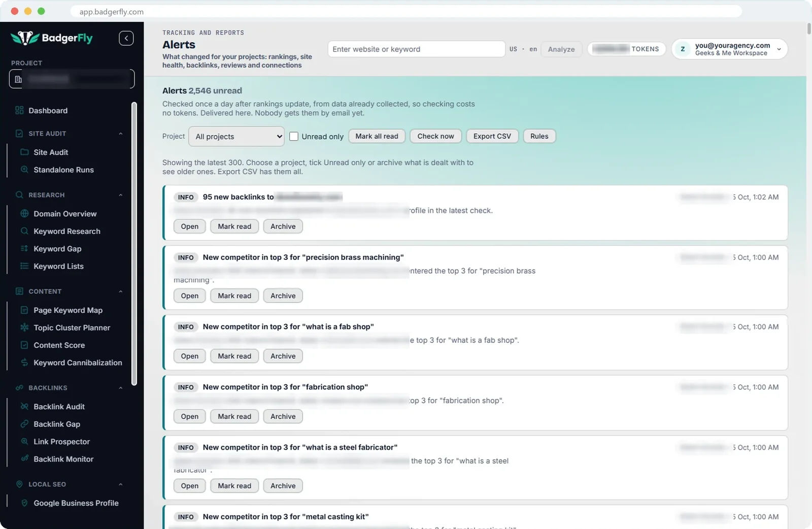
Task: Click the Domain Overview globe icon
Action: click(x=24, y=214)
